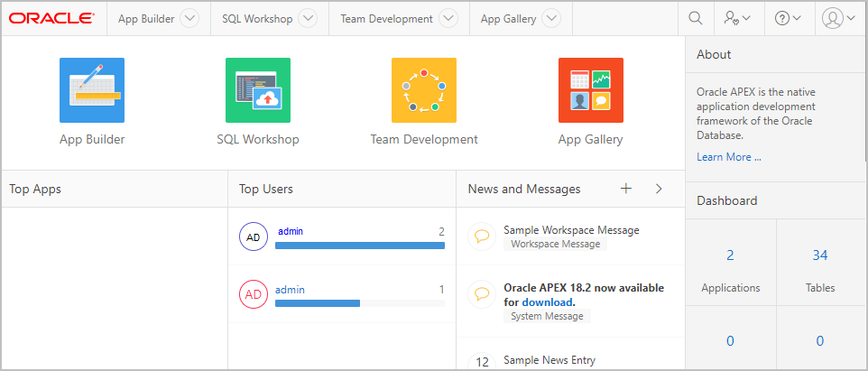Add news entry with plus icon
Viewport: 868px width, 371px height.
626,189
